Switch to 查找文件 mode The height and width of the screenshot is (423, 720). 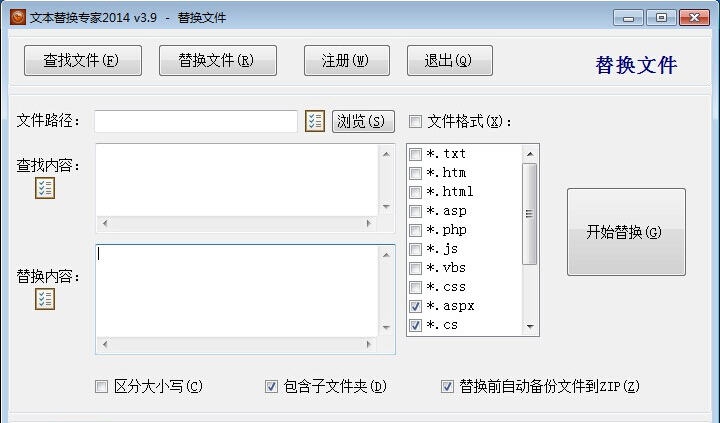coord(81,61)
